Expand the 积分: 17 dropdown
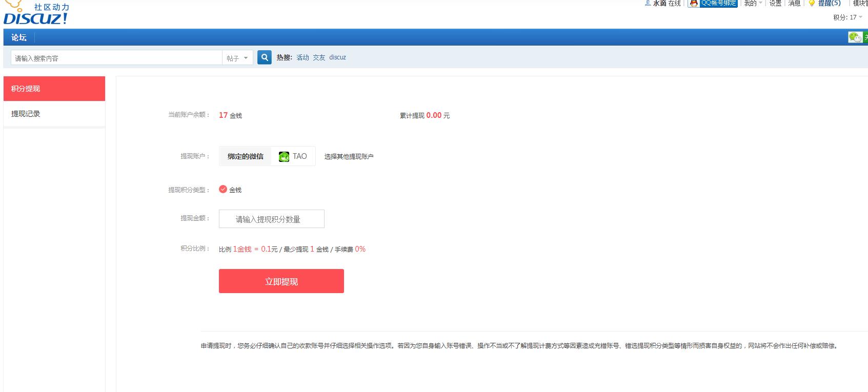 point(847,17)
